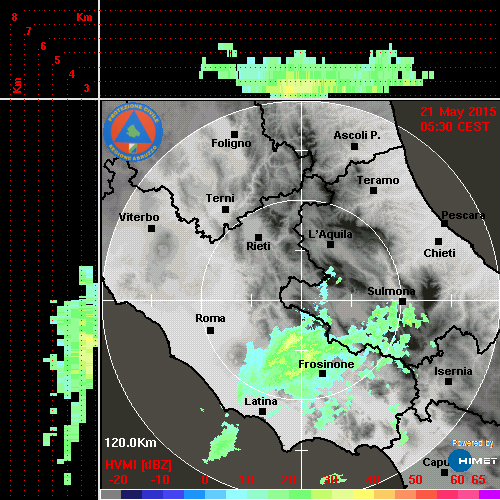This screenshot has width=500, height=500.
Task: Click the 'Sulmona' city label
Action: coord(391,291)
